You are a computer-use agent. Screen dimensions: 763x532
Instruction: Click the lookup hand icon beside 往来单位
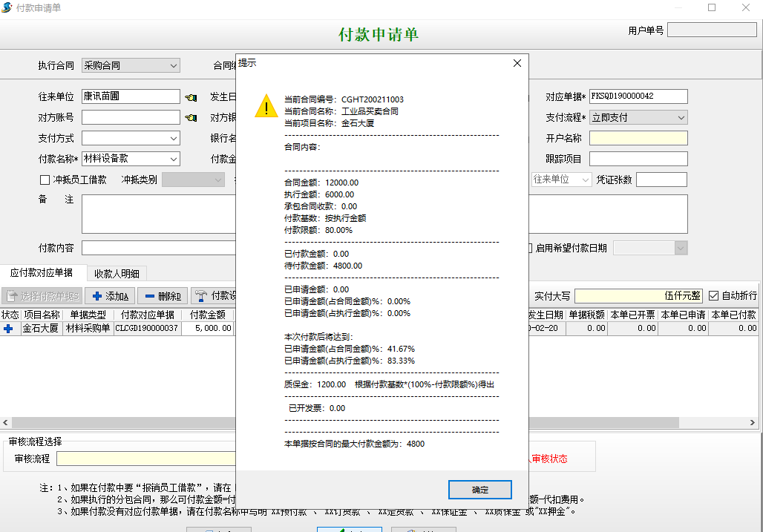point(189,96)
